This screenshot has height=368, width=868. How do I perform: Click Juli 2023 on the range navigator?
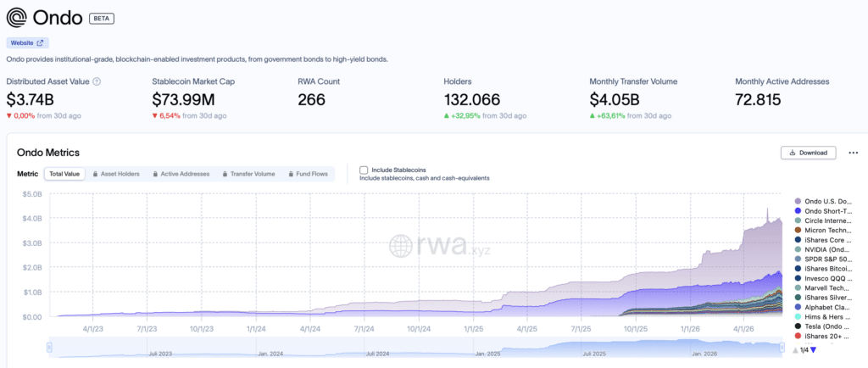[162, 353]
